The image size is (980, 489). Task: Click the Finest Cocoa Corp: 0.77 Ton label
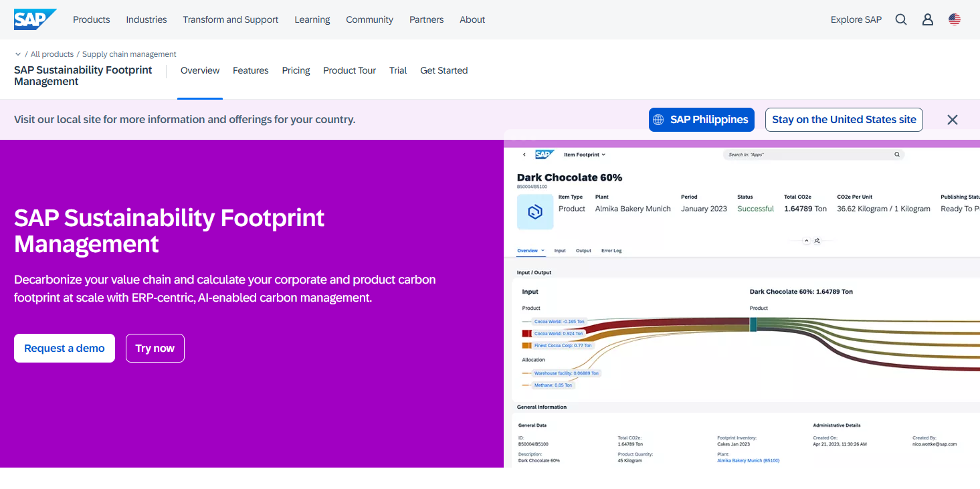click(x=563, y=345)
